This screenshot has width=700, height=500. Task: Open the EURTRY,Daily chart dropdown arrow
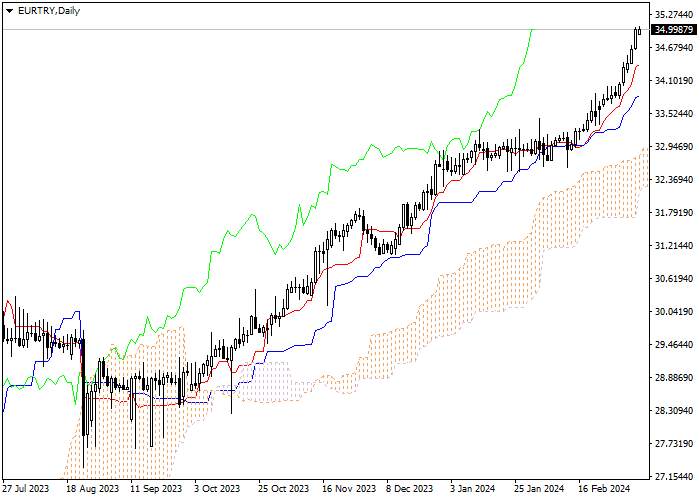[9, 11]
